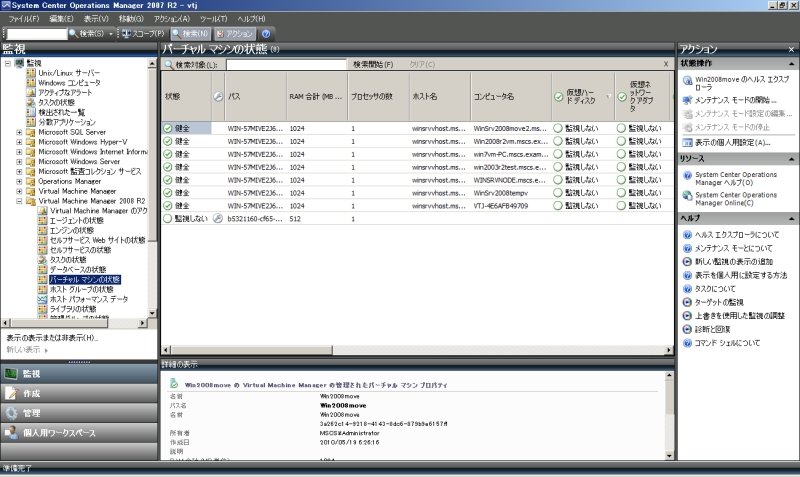Collapse the 状態操作 actions section
The height and width of the screenshot is (477, 800).
[791, 64]
